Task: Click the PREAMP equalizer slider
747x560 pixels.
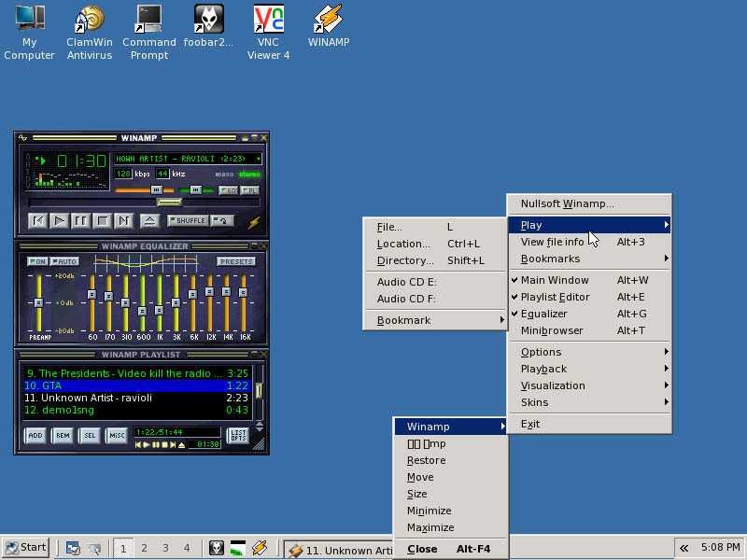Action: coord(38,302)
